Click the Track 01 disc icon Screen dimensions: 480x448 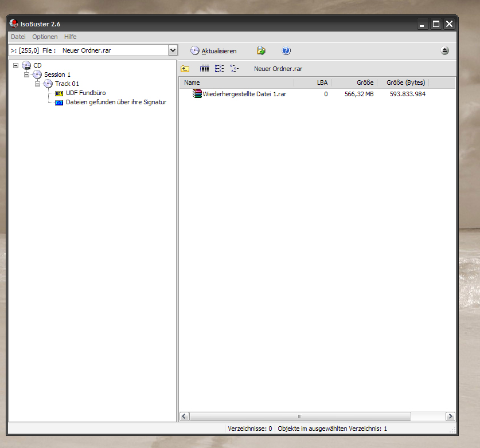pyautogui.click(x=48, y=84)
